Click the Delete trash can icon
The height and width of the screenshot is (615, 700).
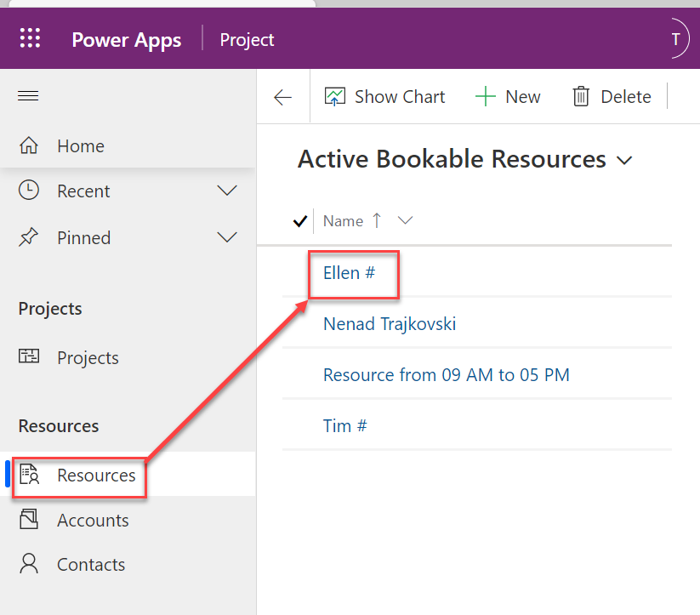click(581, 97)
